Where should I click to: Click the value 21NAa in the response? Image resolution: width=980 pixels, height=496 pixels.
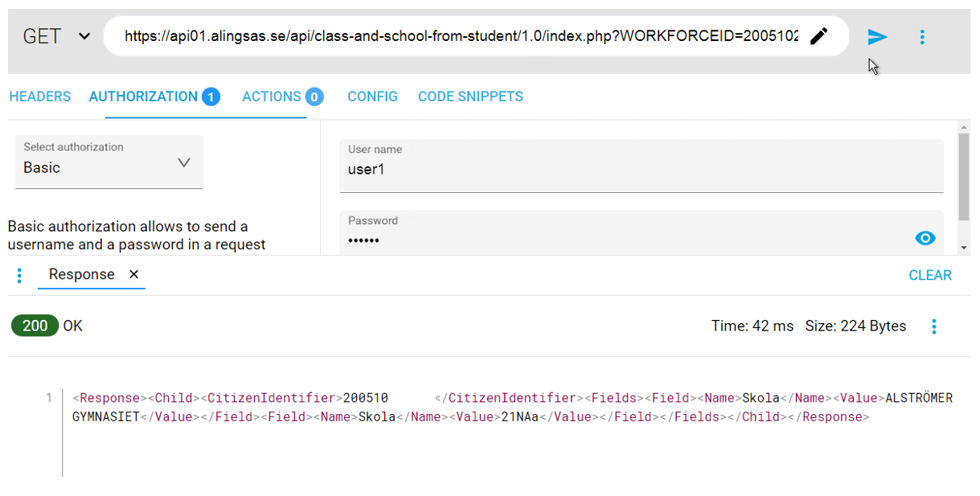pyautogui.click(x=519, y=417)
